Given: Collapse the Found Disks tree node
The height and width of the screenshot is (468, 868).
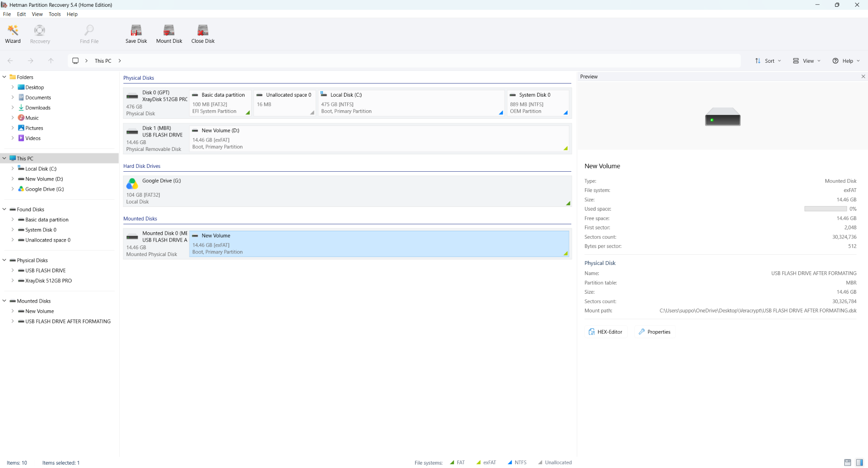Looking at the screenshot, I should tap(4, 209).
